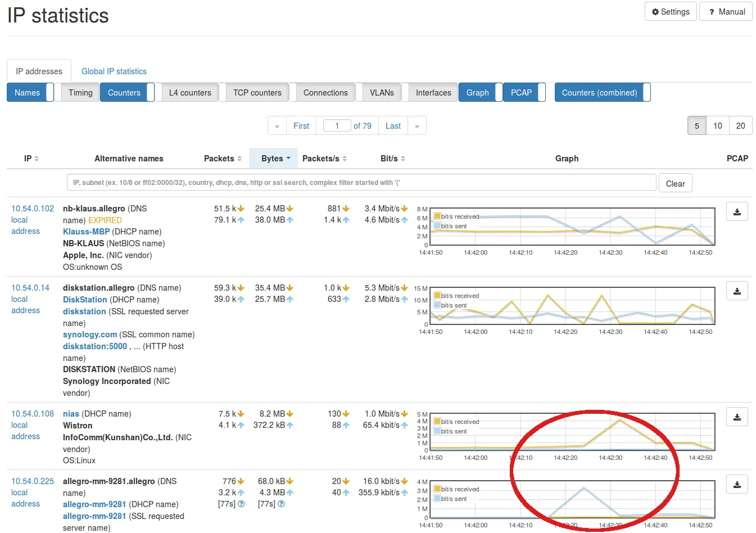Go to next page arrow »
The width and height of the screenshot is (756, 533).
click(417, 126)
